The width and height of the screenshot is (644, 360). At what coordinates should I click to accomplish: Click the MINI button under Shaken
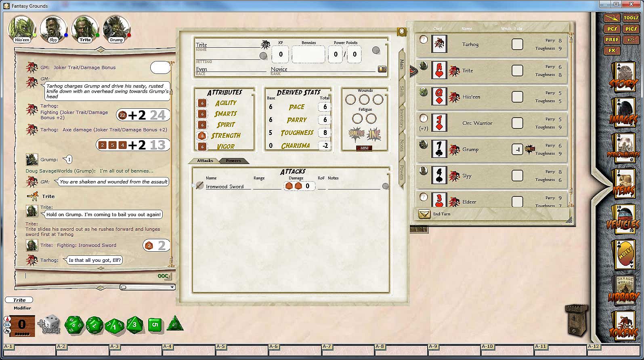[364, 148]
